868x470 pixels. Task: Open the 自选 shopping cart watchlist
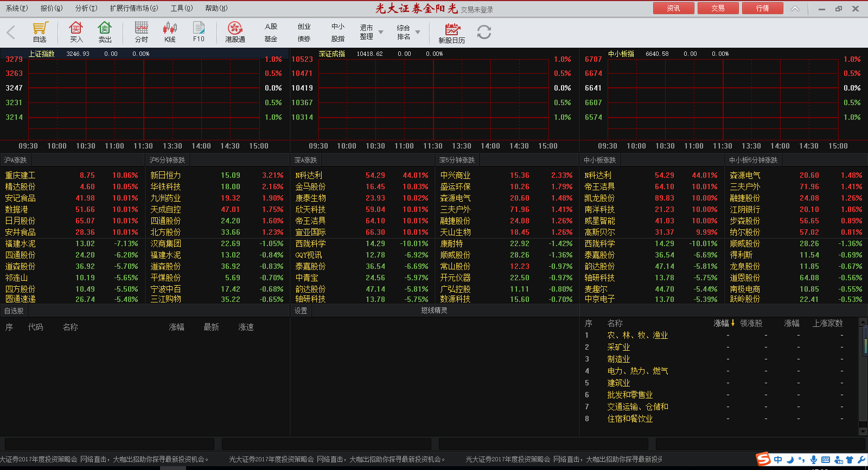(x=40, y=32)
